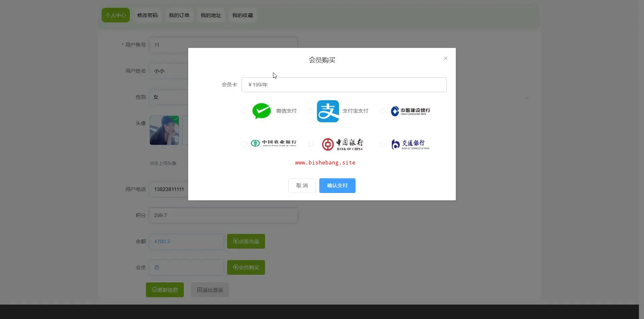Select the Alipay radio button

(310, 111)
